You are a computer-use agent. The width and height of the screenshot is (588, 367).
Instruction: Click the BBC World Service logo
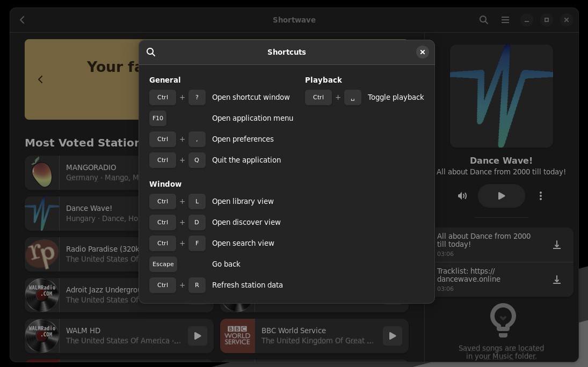[237, 336]
